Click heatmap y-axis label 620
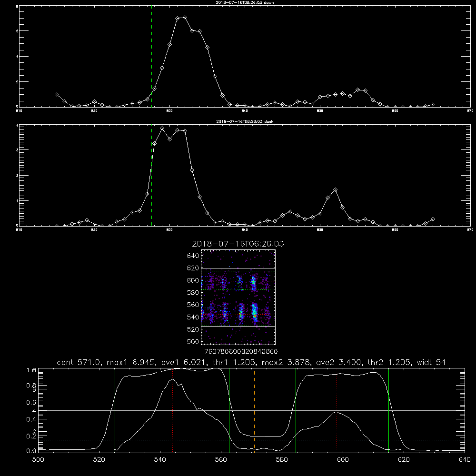Image resolution: width=476 pixels, height=476 pixels. [193, 268]
